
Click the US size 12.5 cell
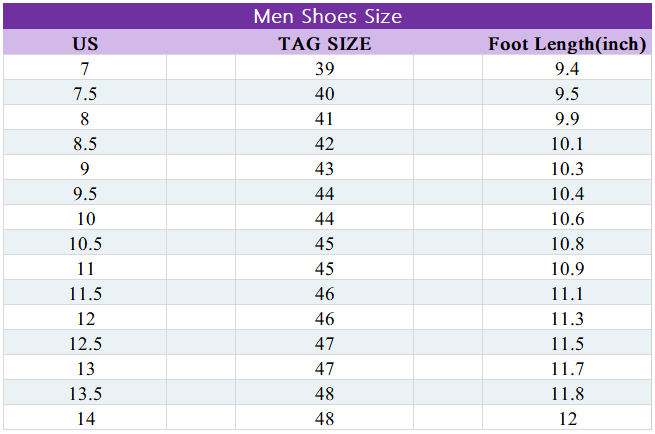click(85, 344)
